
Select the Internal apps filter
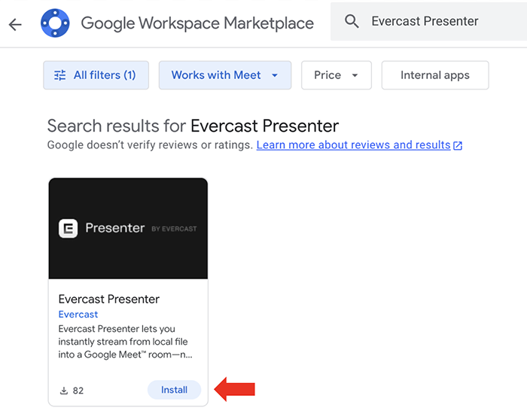[435, 75]
